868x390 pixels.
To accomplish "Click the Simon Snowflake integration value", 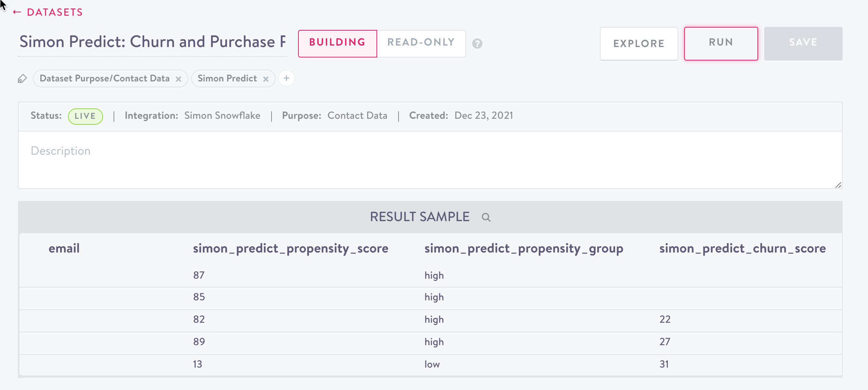I will [222, 116].
